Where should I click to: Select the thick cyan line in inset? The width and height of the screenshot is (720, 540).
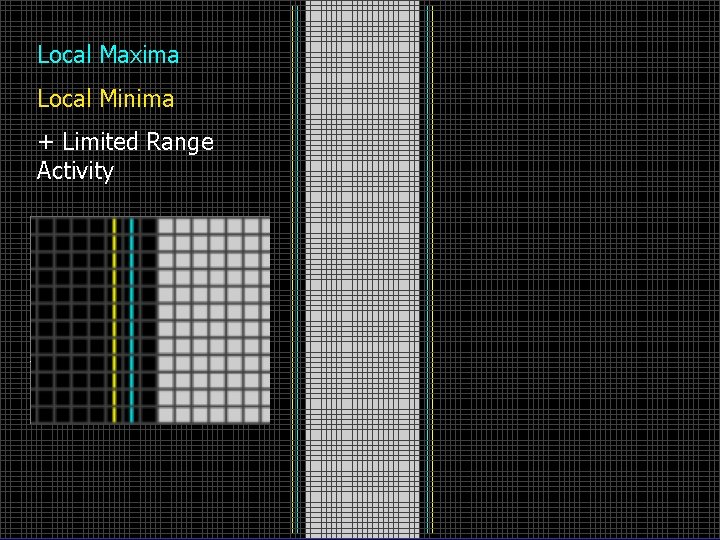coord(132,320)
